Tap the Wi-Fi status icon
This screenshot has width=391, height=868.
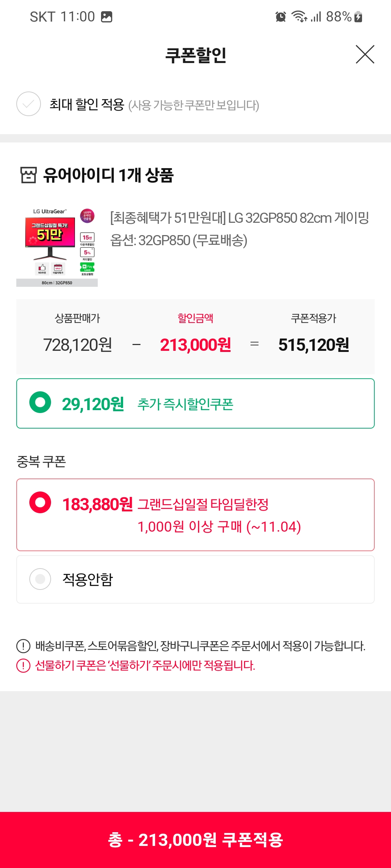pyautogui.click(x=299, y=17)
